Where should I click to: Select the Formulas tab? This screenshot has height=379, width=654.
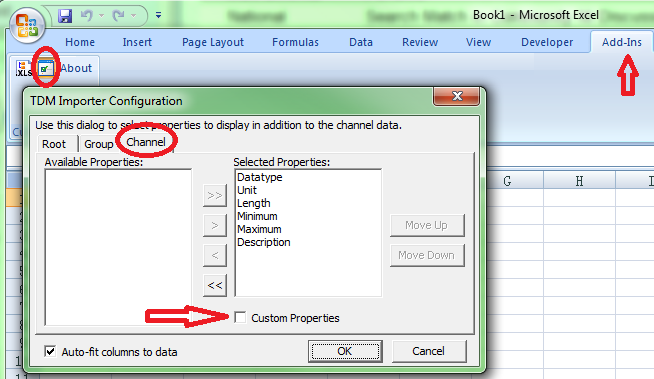click(x=295, y=42)
